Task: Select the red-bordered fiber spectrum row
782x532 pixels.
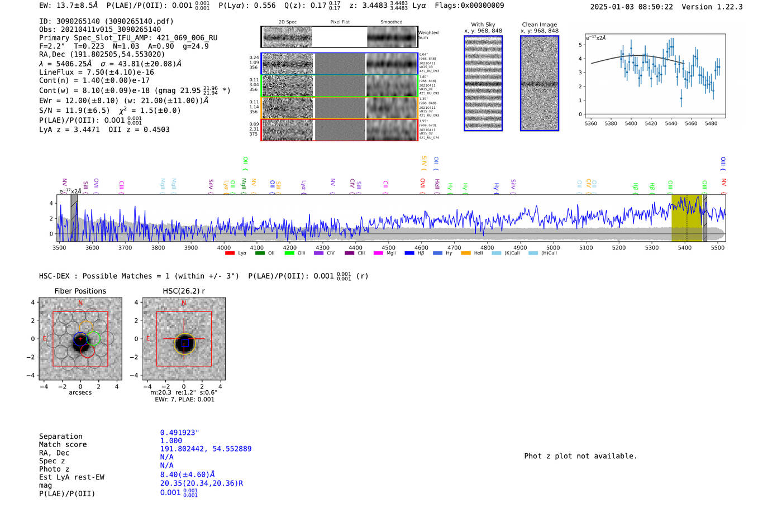Action: [x=339, y=130]
